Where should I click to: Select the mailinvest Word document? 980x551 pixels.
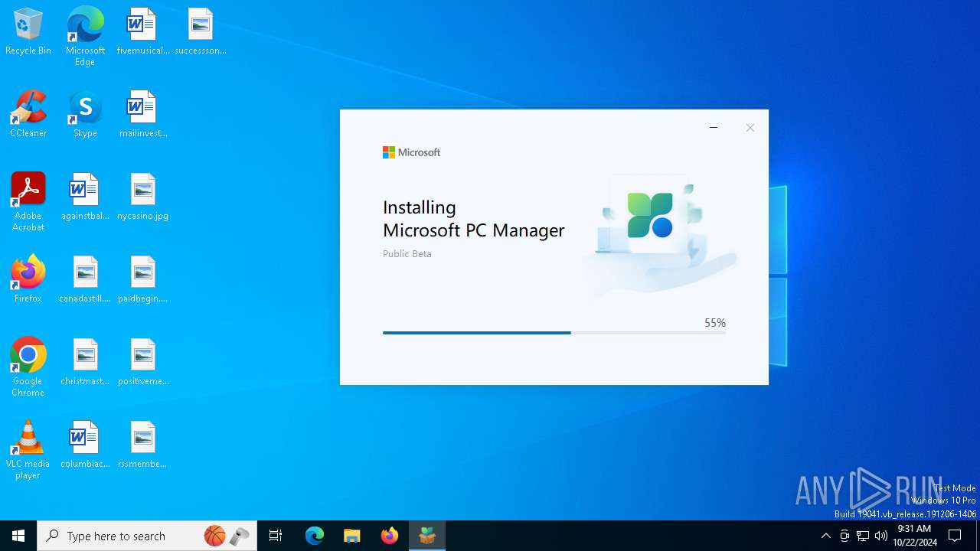coord(143,115)
